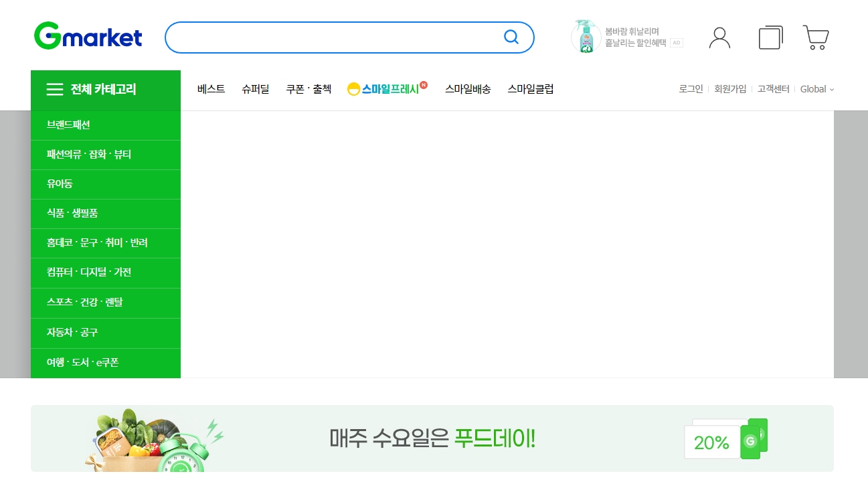The width and height of the screenshot is (868, 490).
Task: Visit 고객센터 customer service
Action: click(772, 88)
